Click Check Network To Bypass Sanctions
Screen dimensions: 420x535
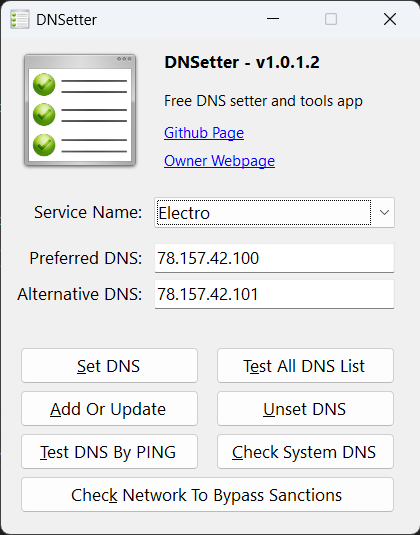point(207,495)
